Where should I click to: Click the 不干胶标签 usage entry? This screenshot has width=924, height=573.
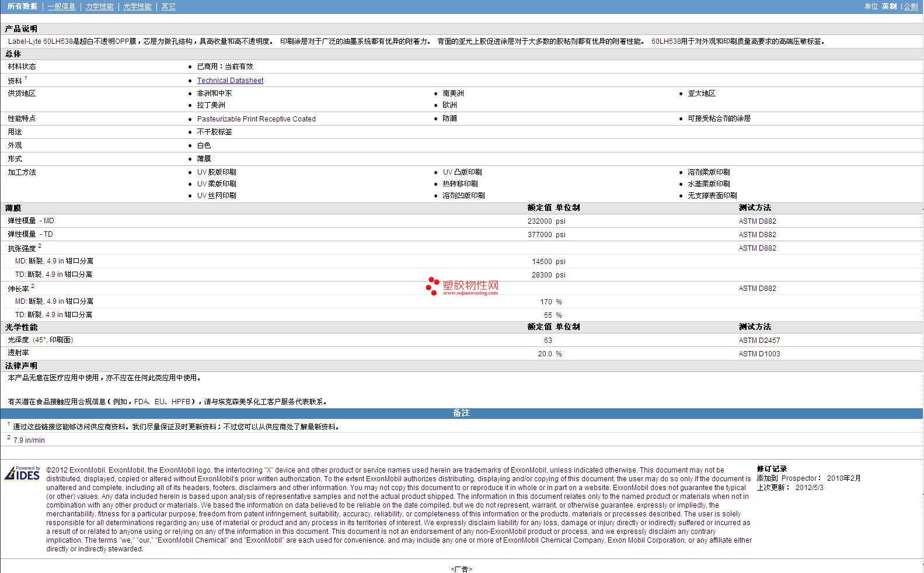(214, 132)
